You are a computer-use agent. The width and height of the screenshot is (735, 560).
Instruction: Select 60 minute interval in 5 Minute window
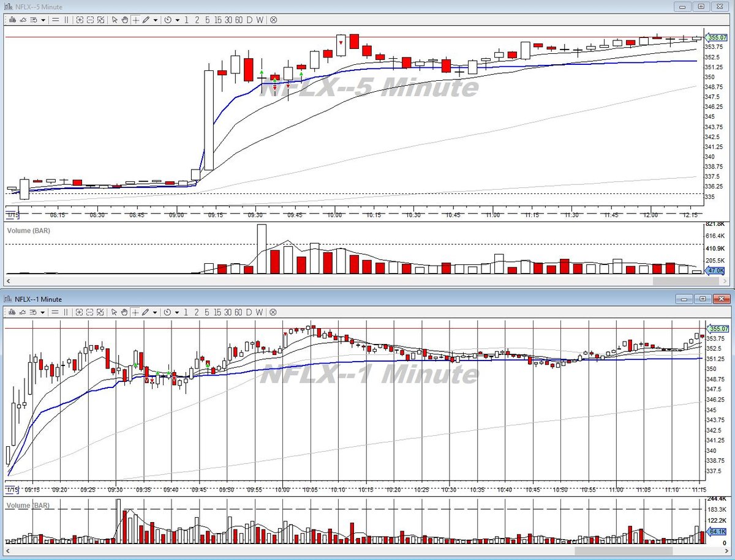(239, 20)
